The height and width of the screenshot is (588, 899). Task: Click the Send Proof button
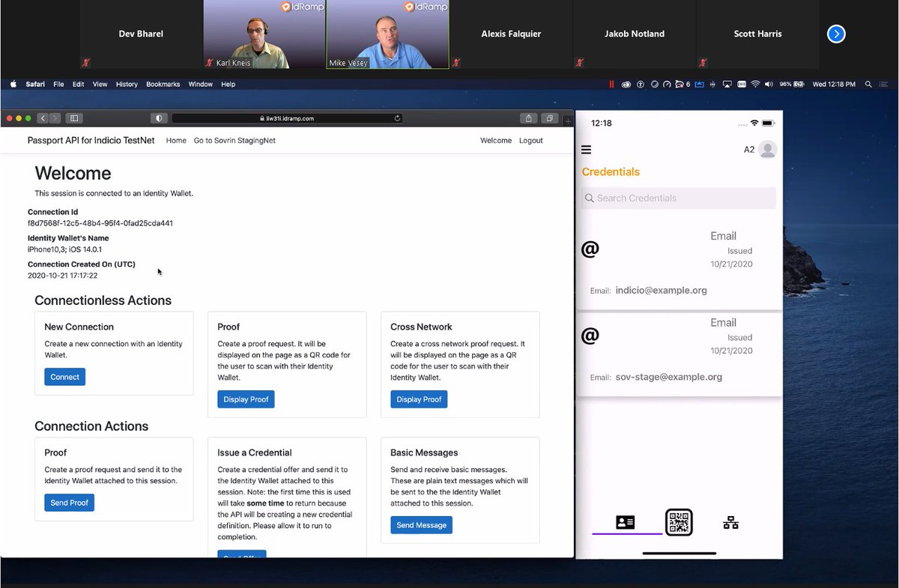click(x=69, y=503)
